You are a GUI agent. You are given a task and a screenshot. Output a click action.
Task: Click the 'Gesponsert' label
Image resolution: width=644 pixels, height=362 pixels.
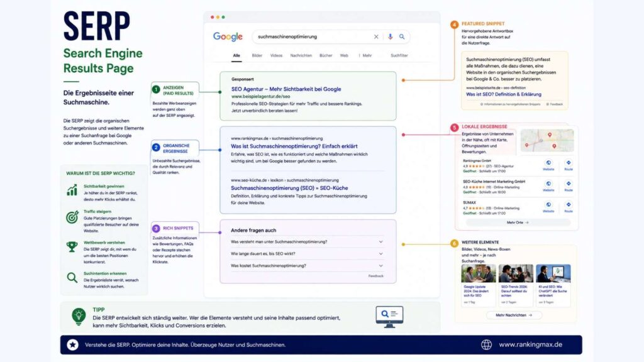coord(242,79)
